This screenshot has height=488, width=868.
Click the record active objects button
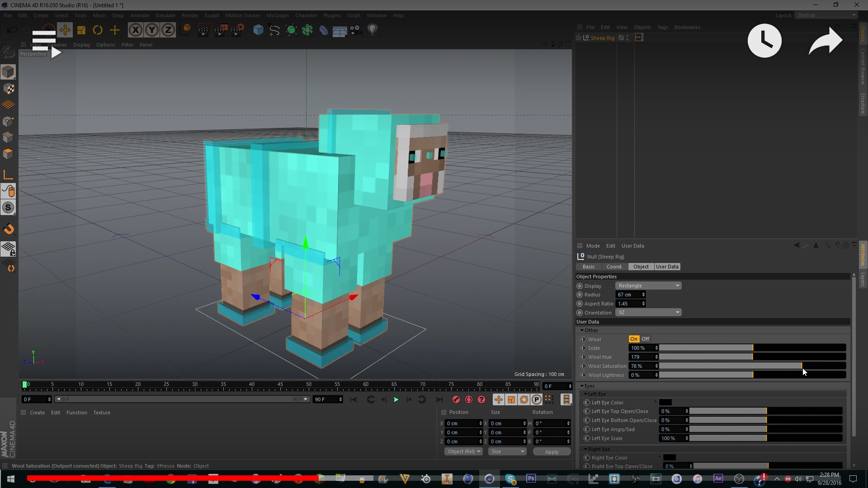click(456, 399)
